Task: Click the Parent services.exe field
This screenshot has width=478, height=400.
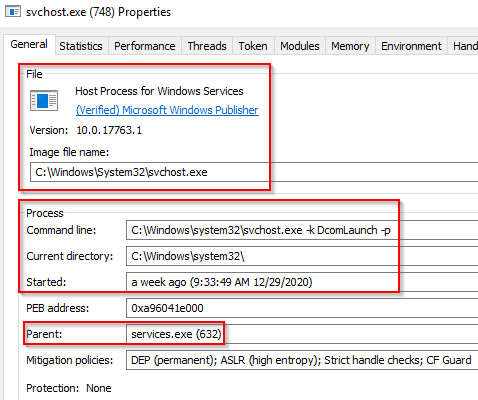Action: (302, 334)
